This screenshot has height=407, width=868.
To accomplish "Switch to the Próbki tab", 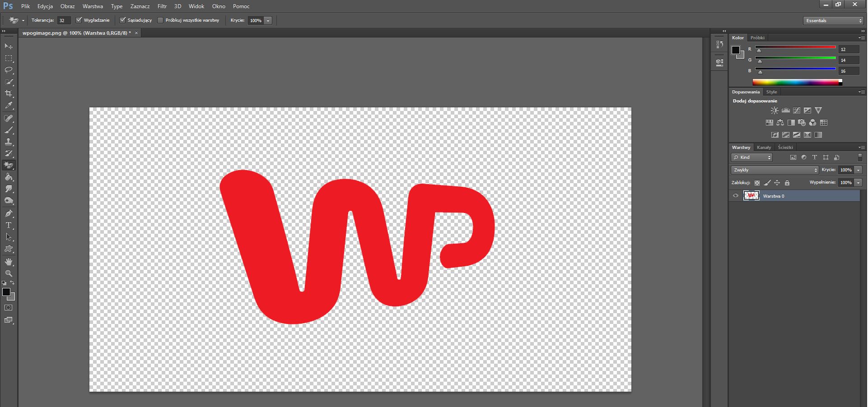I will [x=757, y=37].
